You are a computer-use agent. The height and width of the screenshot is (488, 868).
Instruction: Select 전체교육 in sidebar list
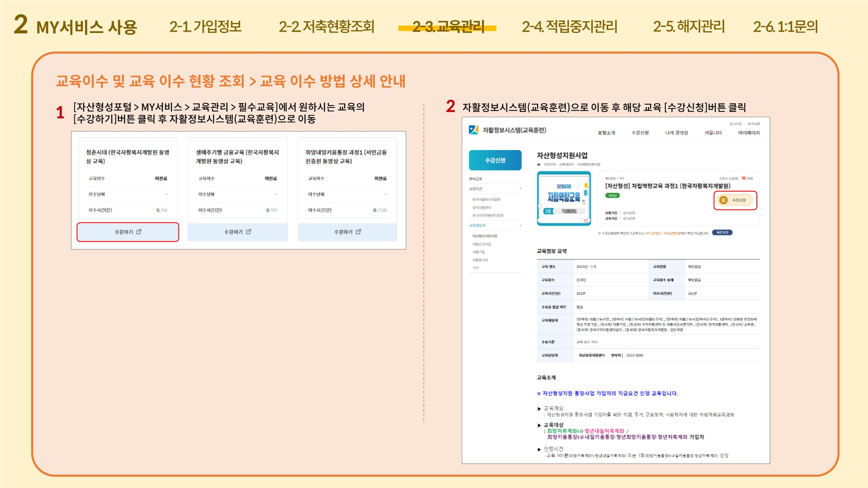point(475,179)
